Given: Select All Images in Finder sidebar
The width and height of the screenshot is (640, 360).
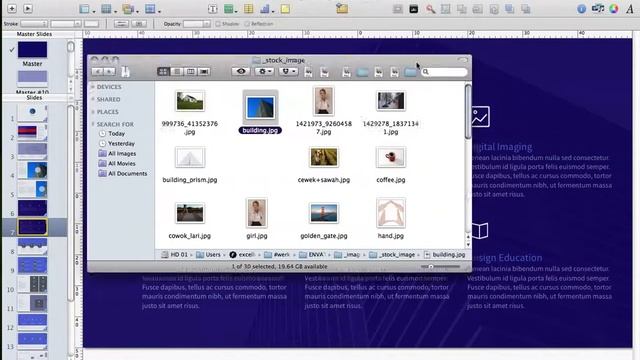Looking at the screenshot, I should pos(118,153).
